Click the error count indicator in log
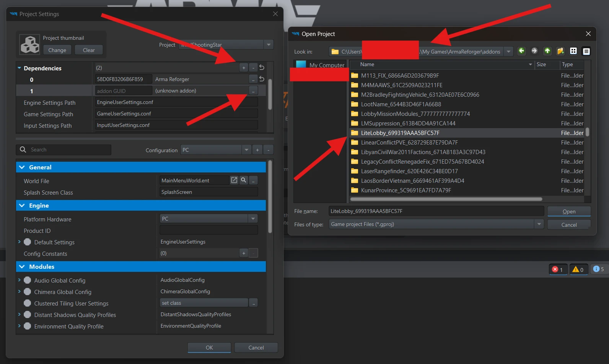Viewport: 609px width, 364px height. pos(558,270)
